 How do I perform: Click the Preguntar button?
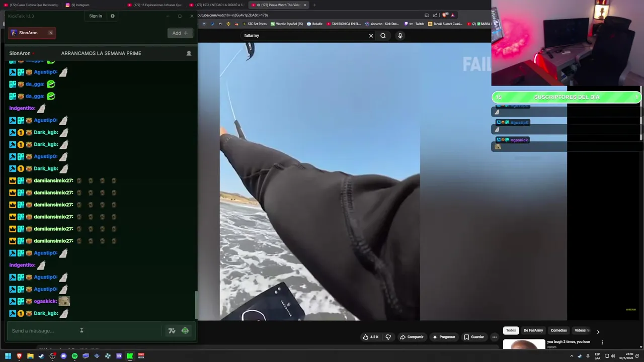[444, 337]
